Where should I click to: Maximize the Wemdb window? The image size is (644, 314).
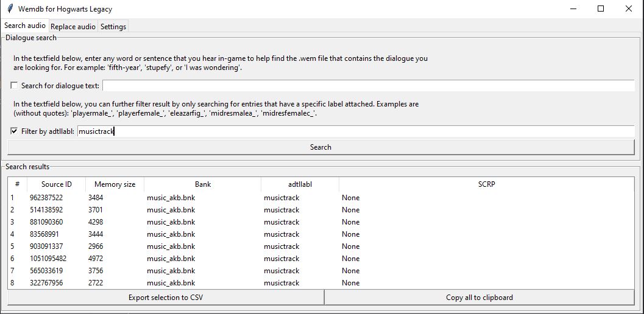[601, 9]
